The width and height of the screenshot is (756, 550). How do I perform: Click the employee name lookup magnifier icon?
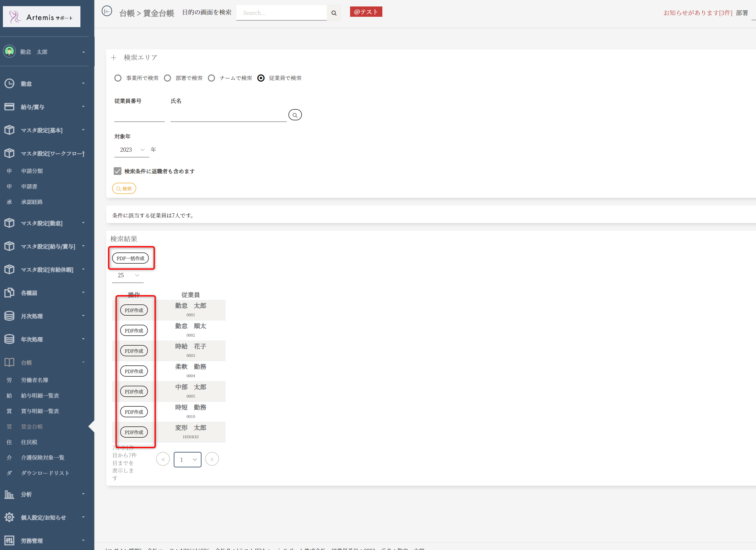[x=295, y=115]
